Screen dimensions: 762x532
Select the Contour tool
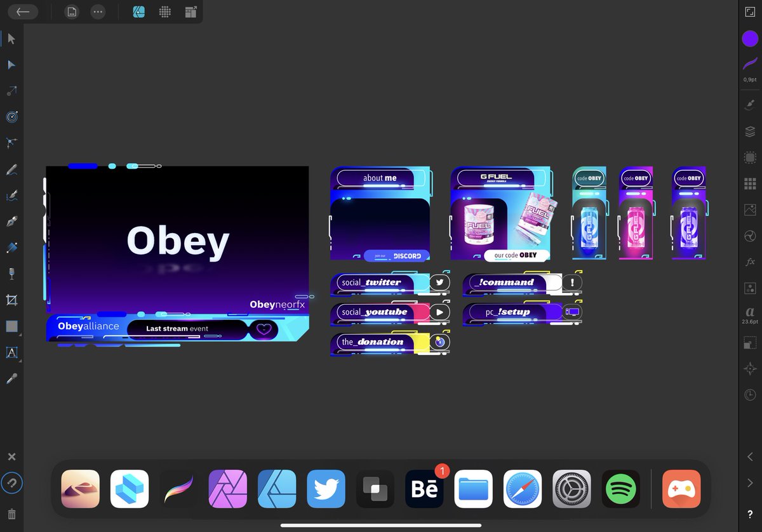(11, 117)
